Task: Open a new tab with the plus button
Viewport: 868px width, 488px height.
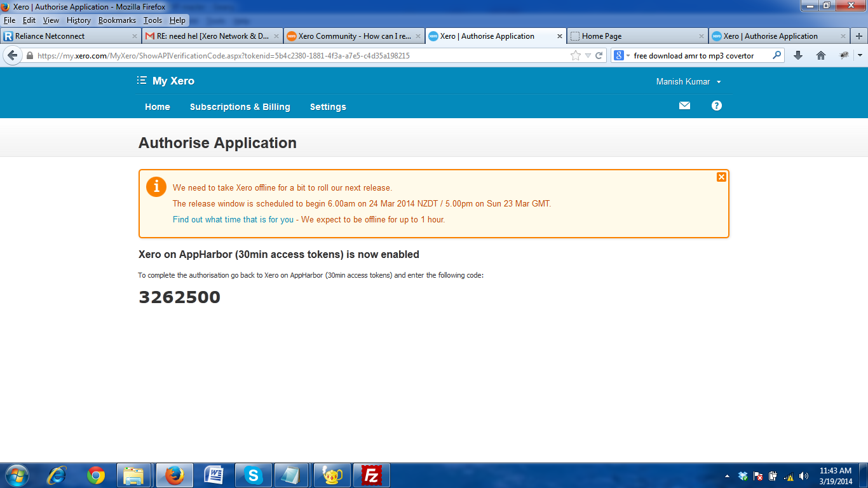Action: pos(859,36)
